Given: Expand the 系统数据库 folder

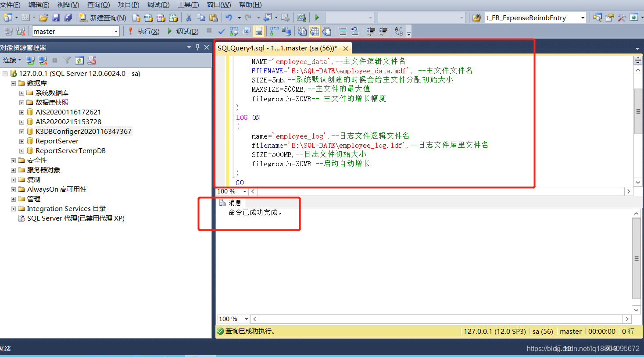Looking at the screenshot, I should (x=21, y=93).
